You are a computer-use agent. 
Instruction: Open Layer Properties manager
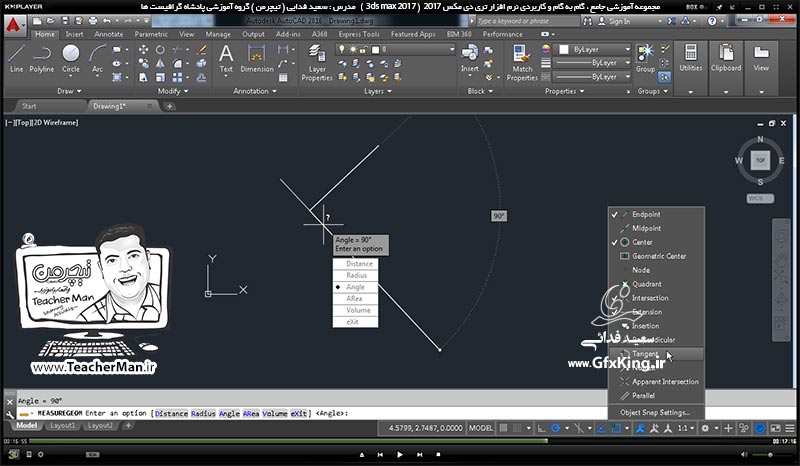coord(316,63)
